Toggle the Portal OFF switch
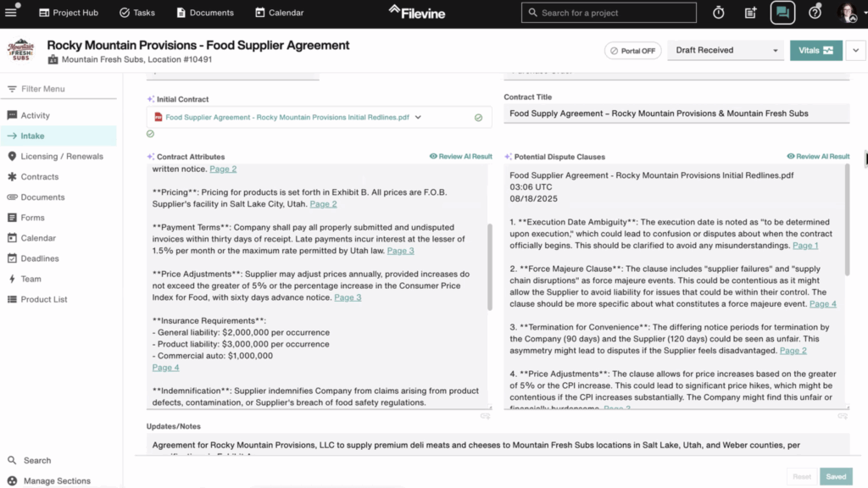The height and width of the screenshot is (488, 868). tap(633, 51)
